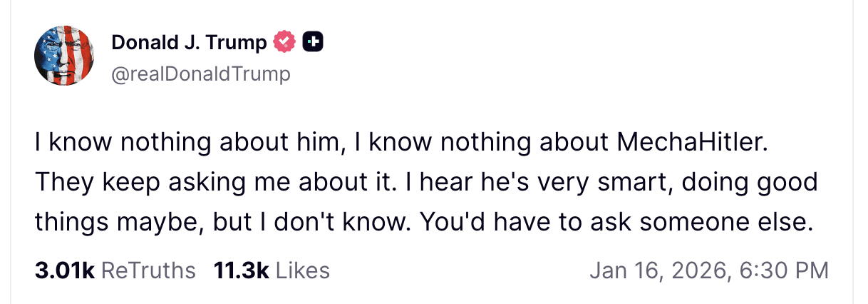Screen dimensions: 868x304
Task: Click "doing good" at end of second line
Action: pos(749,182)
